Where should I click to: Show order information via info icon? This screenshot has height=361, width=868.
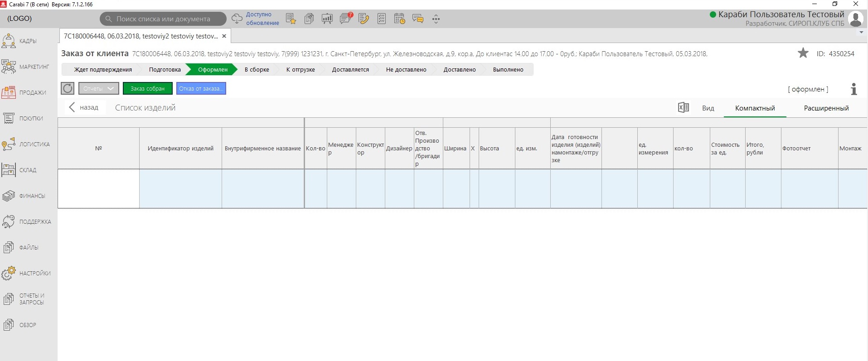click(853, 89)
